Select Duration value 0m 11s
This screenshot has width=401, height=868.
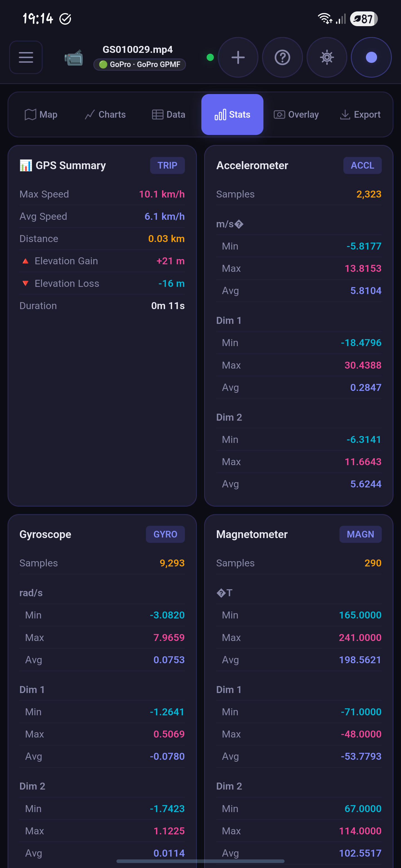point(168,306)
